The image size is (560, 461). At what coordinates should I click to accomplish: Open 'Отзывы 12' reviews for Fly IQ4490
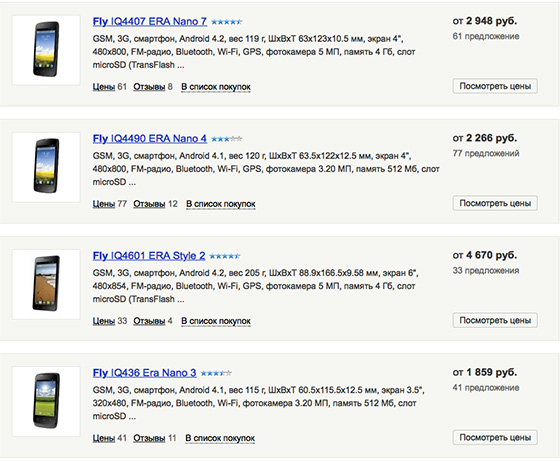tap(155, 204)
